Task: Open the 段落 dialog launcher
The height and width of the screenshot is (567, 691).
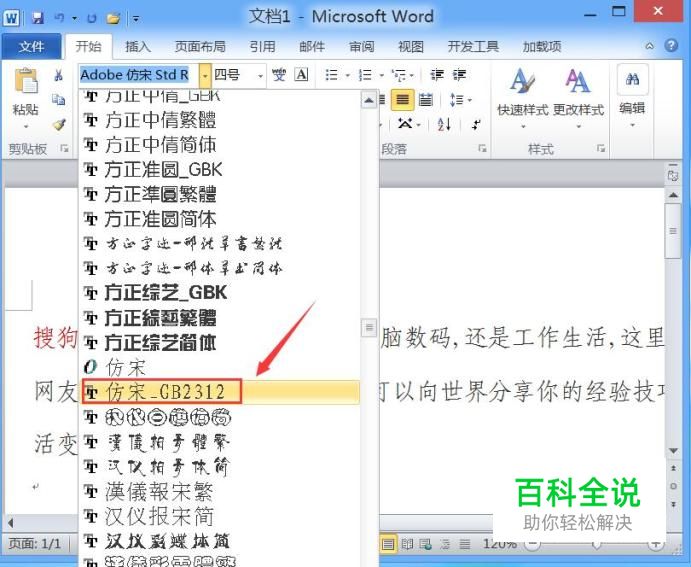Action: coord(483,148)
